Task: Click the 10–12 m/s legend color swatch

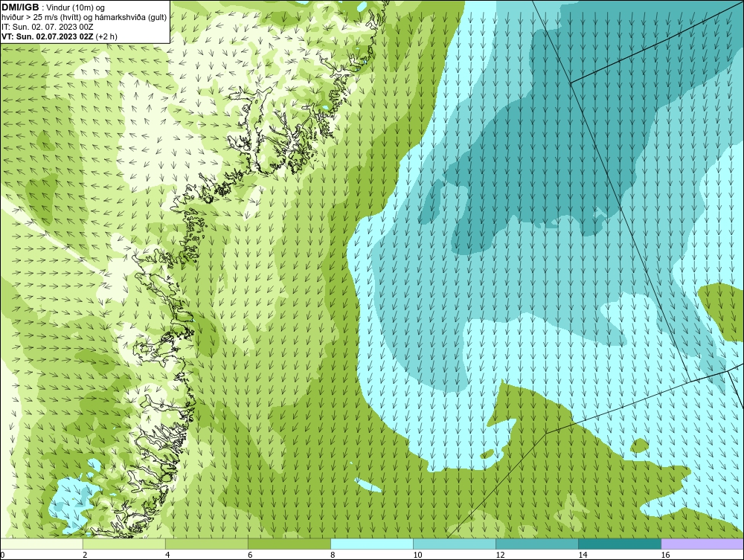Action: click(455, 544)
